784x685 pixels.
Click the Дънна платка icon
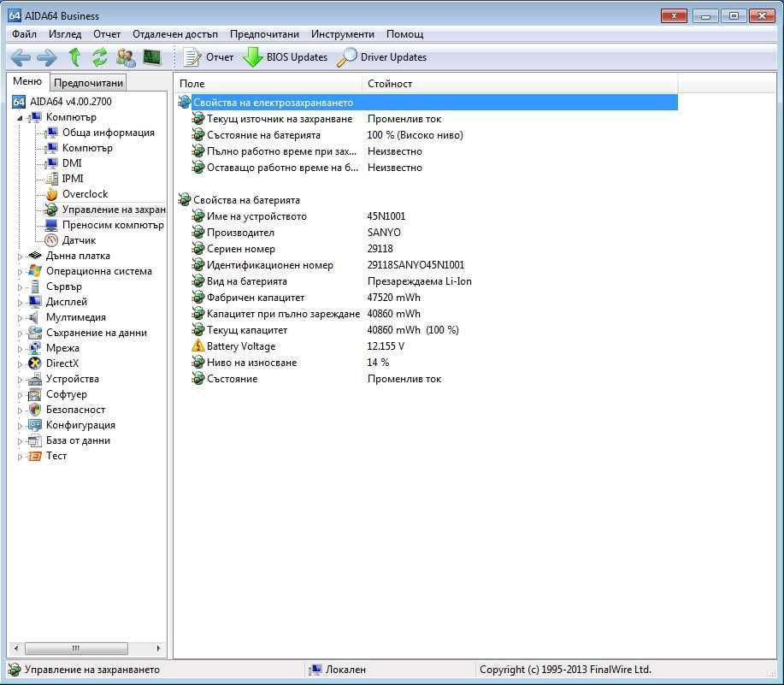[x=35, y=256]
